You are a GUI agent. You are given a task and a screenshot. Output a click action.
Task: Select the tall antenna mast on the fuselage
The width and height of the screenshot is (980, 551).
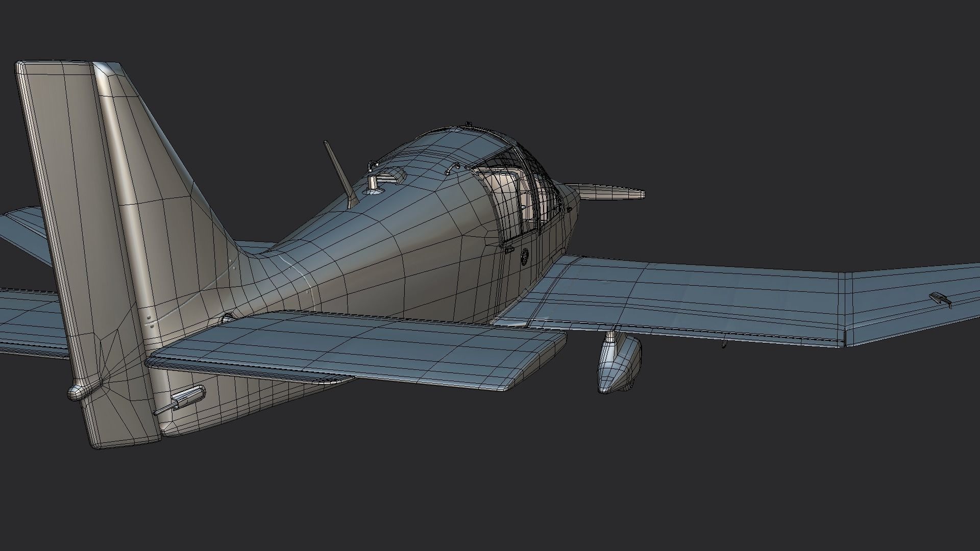pos(341,175)
